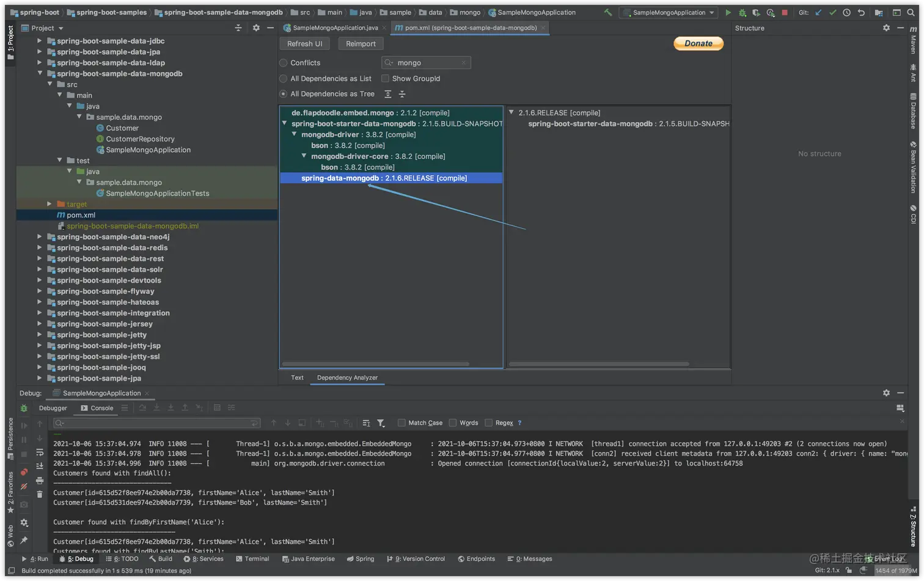Enable Regex checkbox in console search
Viewport: 924px width, 581px height.
[x=488, y=423]
